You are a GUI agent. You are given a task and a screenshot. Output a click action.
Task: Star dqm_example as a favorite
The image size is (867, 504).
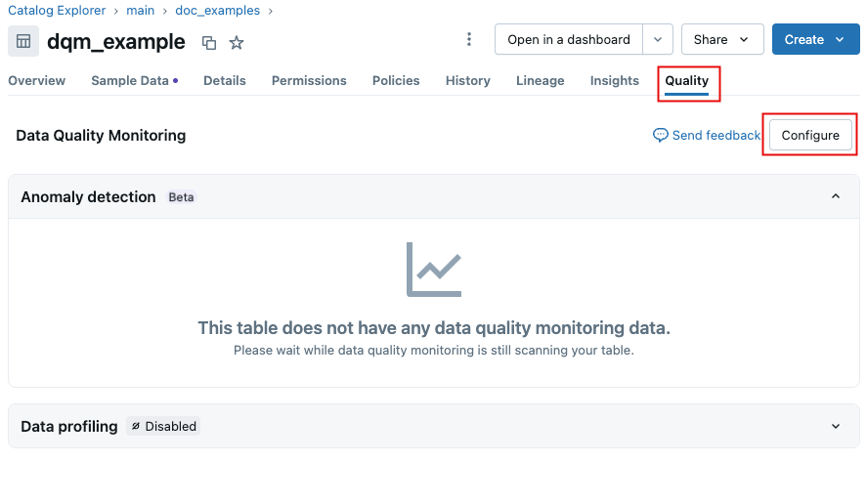(236, 42)
